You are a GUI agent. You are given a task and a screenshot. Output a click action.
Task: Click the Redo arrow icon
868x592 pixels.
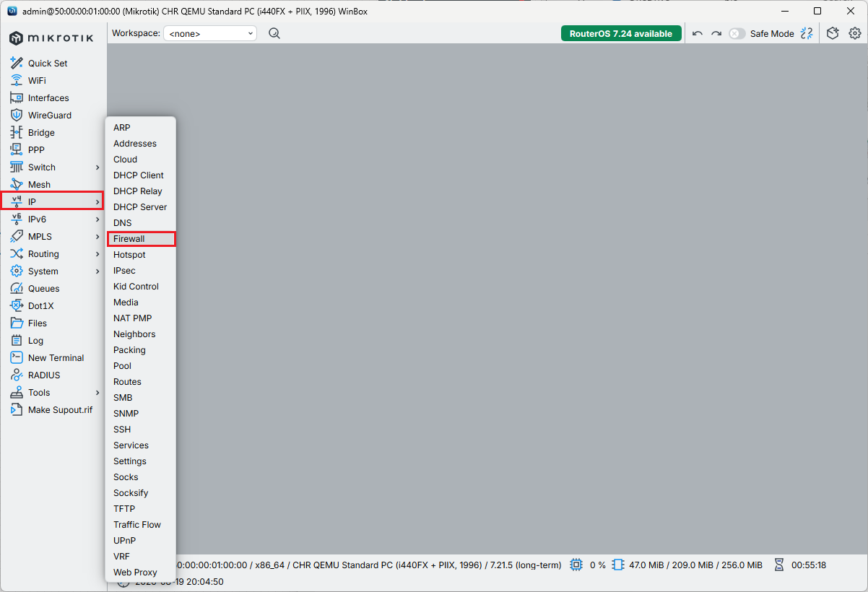pos(716,33)
